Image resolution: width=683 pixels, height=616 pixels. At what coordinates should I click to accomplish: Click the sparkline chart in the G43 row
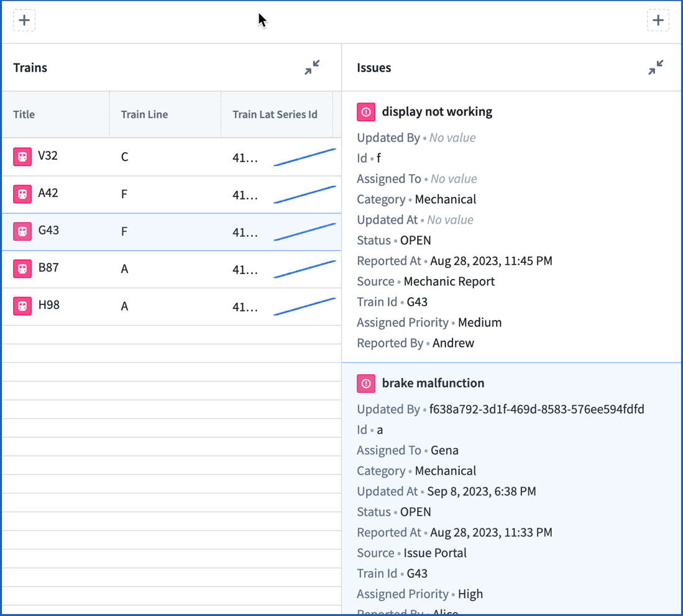tap(305, 232)
